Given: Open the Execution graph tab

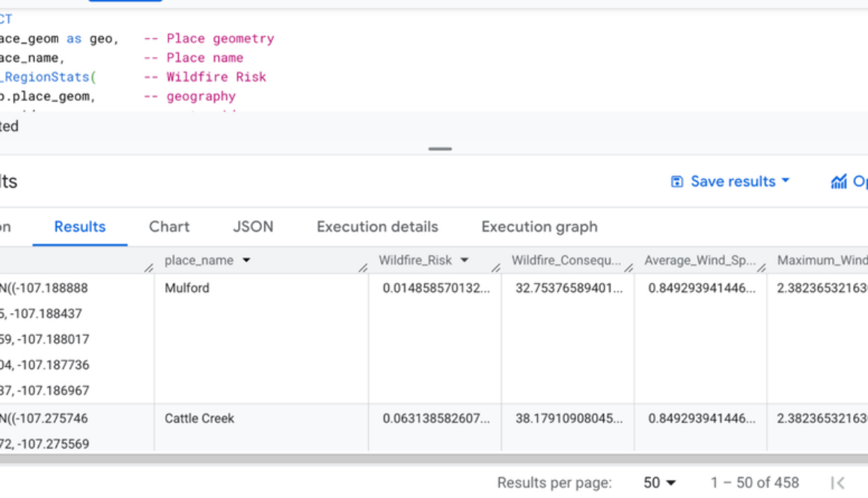Looking at the screenshot, I should [539, 227].
